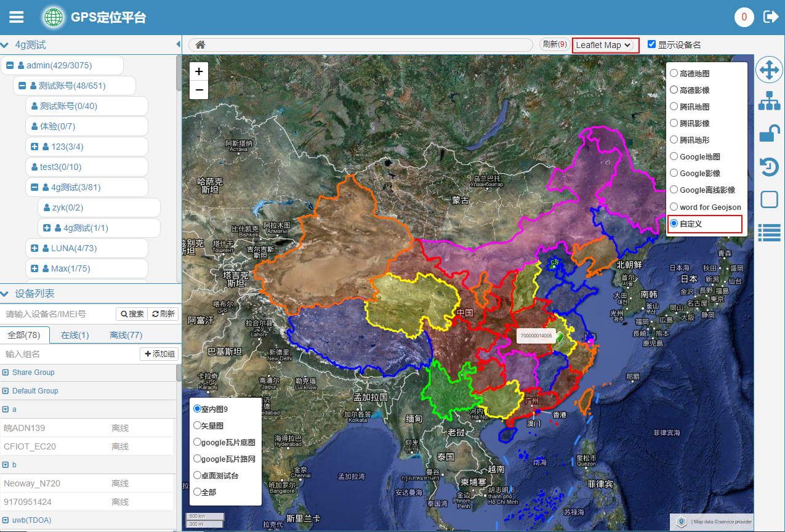Click the unlock padlock icon
Image resolution: width=785 pixels, height=532 pixels.
768,134
